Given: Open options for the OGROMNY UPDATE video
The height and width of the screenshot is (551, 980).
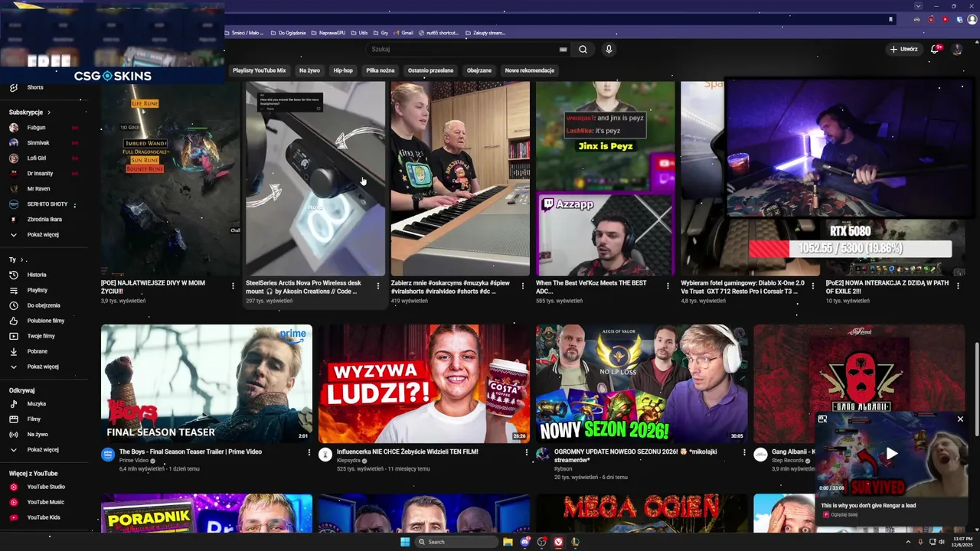Looking at the screenshot, I should (744, 452).
